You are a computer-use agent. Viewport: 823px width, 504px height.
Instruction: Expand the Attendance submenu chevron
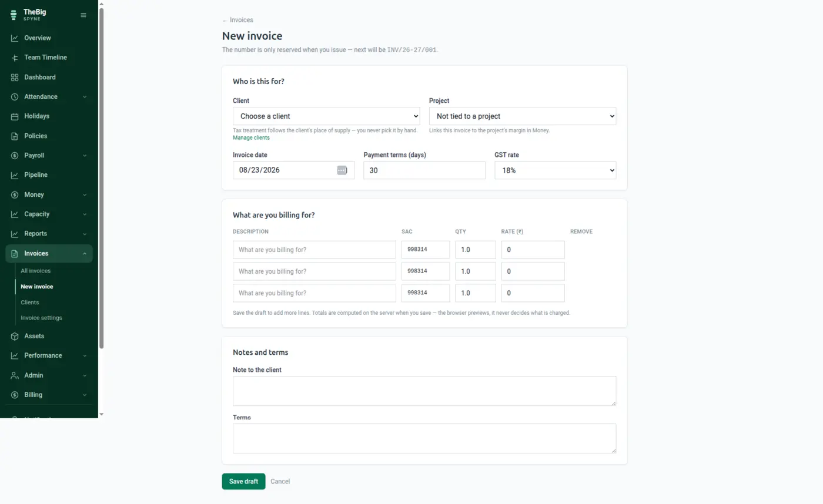(85, 97)
